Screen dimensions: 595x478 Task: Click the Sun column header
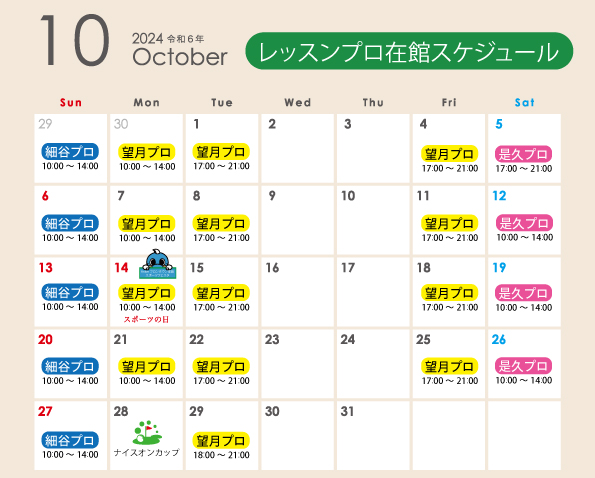tap(71, 102)
